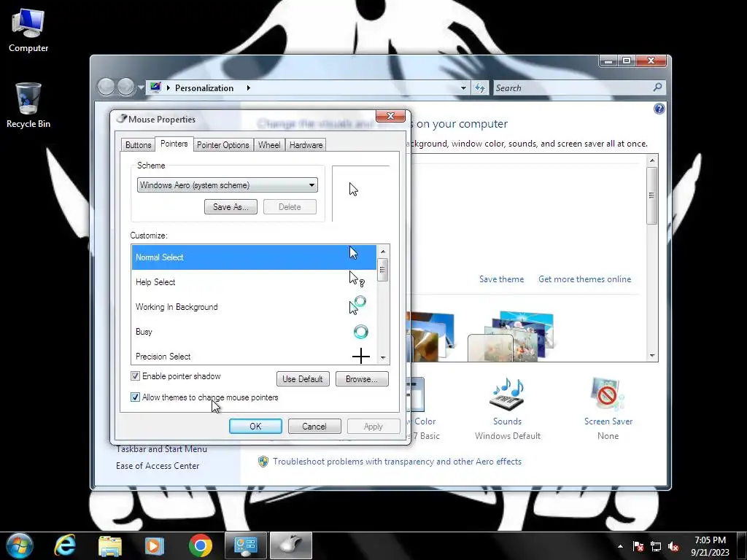Open the Hardware tab
Viewport: 747px width, 560px height.
[x=306, y=145]
